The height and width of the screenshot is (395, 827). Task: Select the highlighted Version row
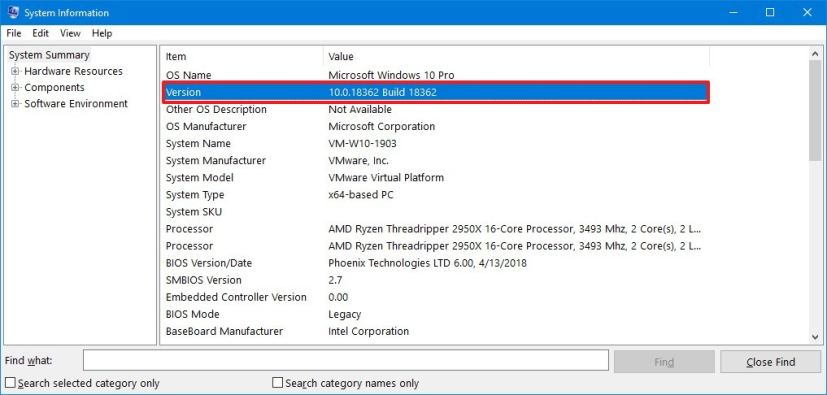coord(435,92)
